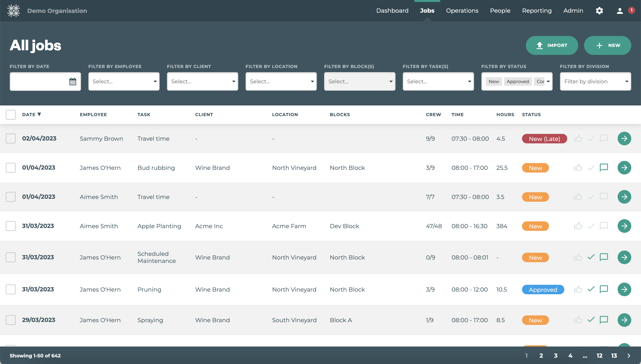
Task: Open Sammy Brown job with arrow button
Action: coord(624,139)
